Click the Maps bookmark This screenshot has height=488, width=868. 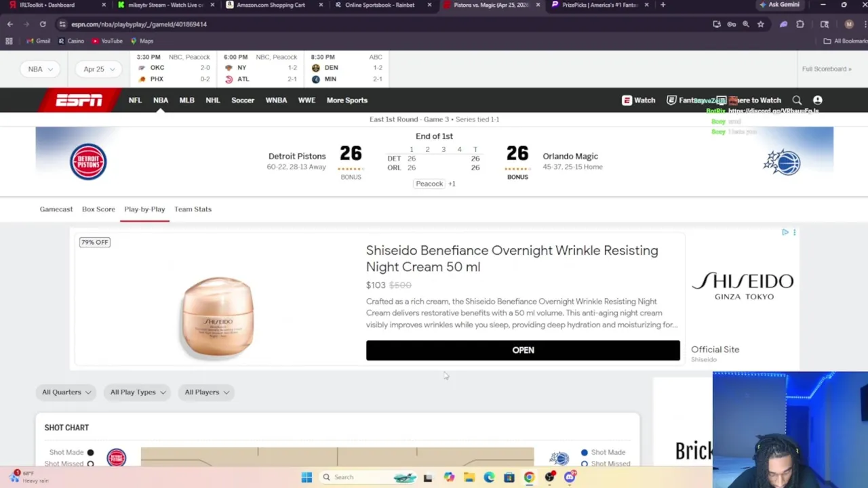pyautogui.click(x=142, y=41)
